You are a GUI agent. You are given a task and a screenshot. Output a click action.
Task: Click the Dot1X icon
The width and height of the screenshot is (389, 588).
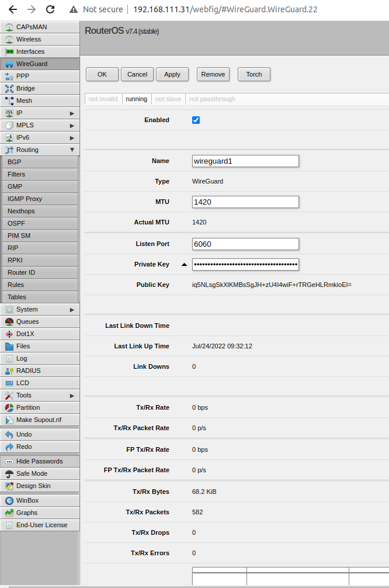click(x=9, y=334)
